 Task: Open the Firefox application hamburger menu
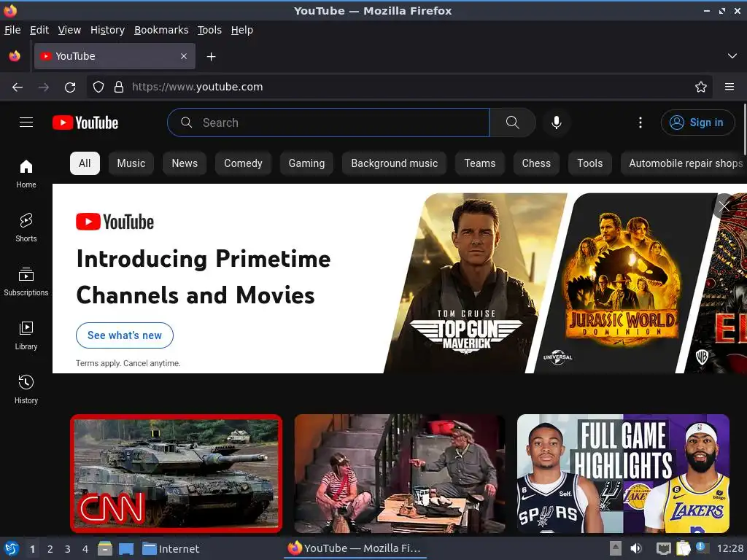pyautogui.click(x=729, y=87)
